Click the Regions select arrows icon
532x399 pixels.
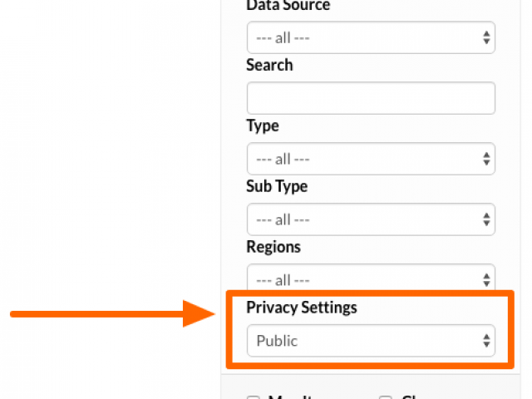point(486,280)
